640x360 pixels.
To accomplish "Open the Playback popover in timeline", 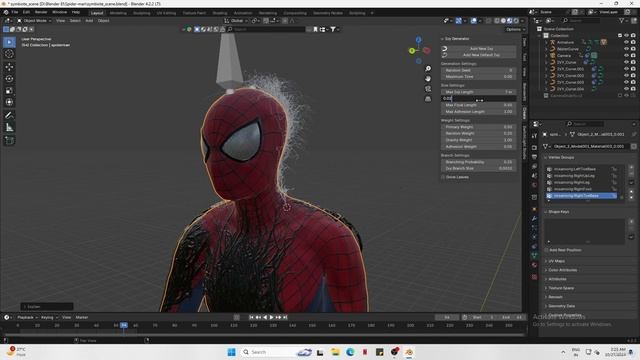I will tap(27, 317).
